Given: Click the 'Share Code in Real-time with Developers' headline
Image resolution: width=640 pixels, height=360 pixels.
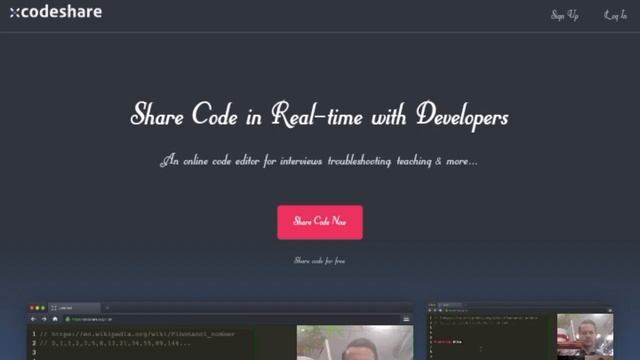Looking at the screenshot, I should [x=320, y=115].
